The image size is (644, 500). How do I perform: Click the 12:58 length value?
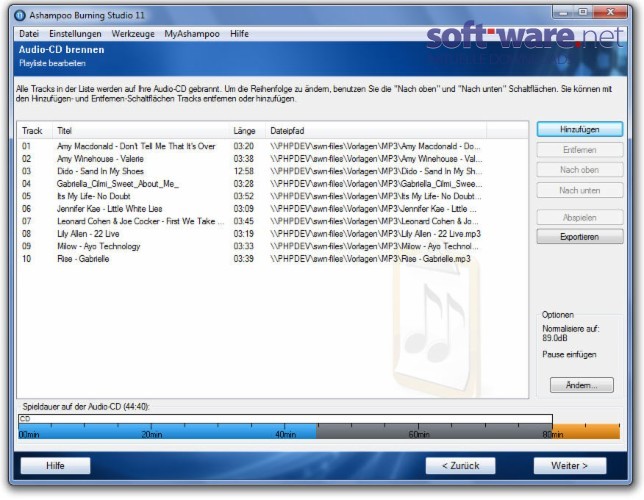click(244, 171)
